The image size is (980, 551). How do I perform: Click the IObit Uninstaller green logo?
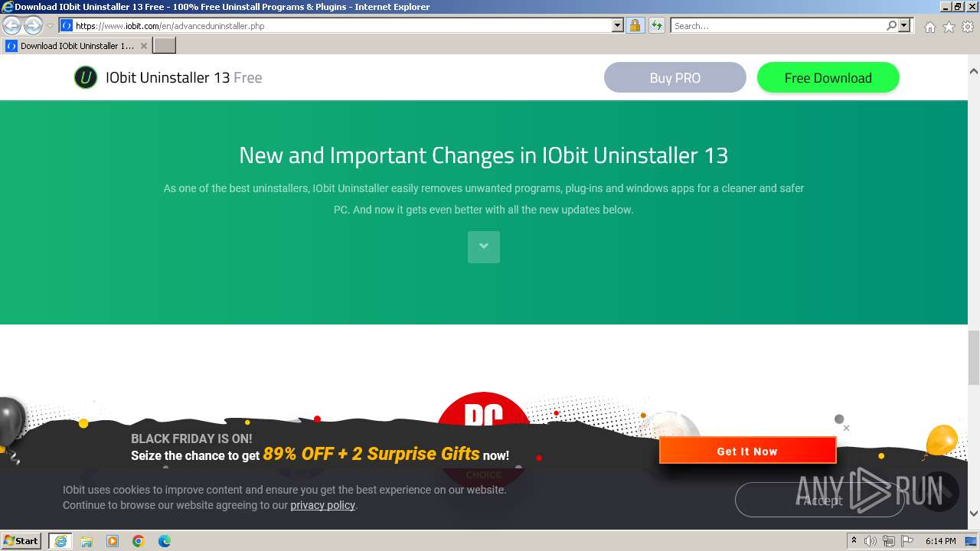click(86, 77)
